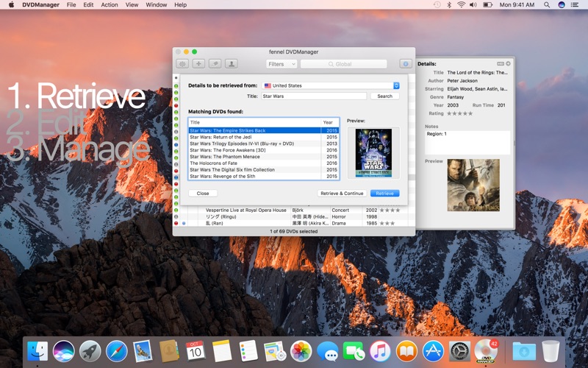Click the Empire Strikes Back preview cover

[x=373, y=153]
